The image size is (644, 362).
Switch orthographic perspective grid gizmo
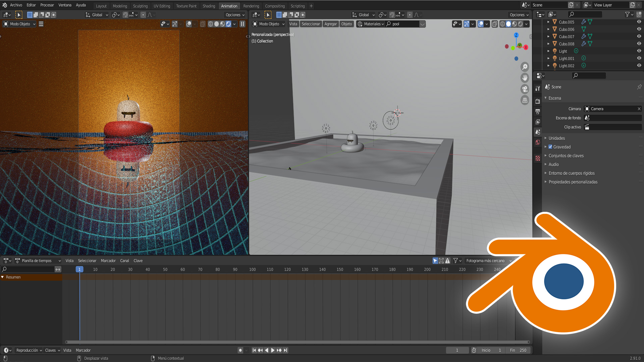pyautogui.click(x=525, y=100)
